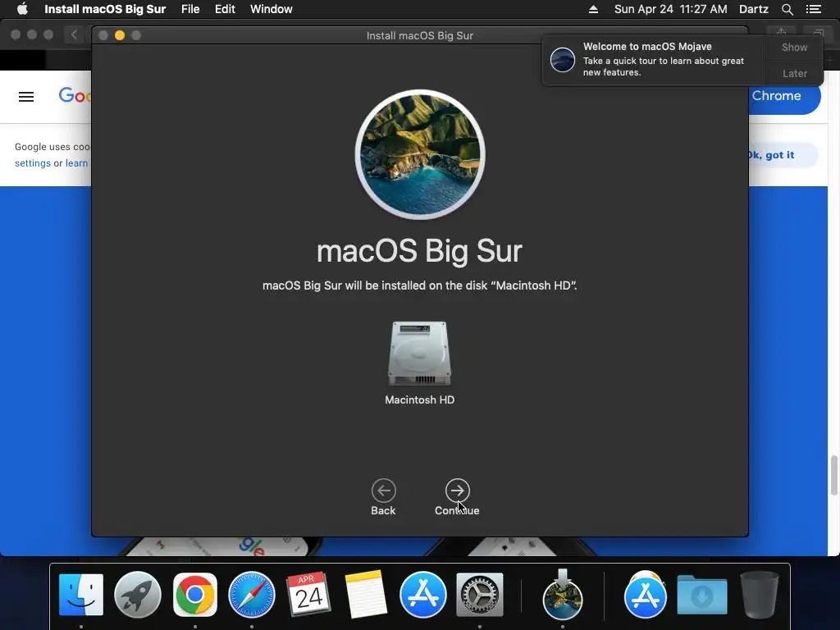The width and height of the screenshot is (840, 630).
Task: Click the tabs icon in background browser
Action: pyautogui.click(x=818, y=34)
